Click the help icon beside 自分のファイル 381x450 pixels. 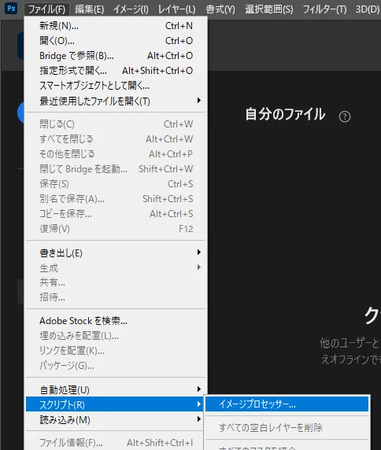[345, 117]
